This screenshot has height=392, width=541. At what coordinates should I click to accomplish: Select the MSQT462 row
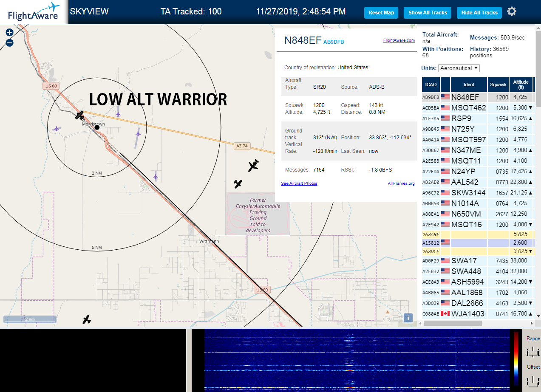click(x=478, y=108)
